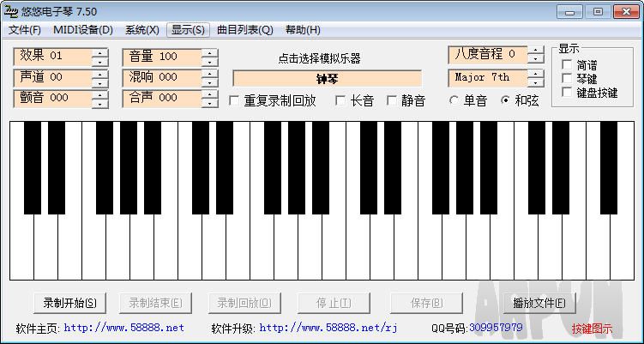Minimize the 悠悠电子琴 window
Screen dimensions: 644x344
569,12
